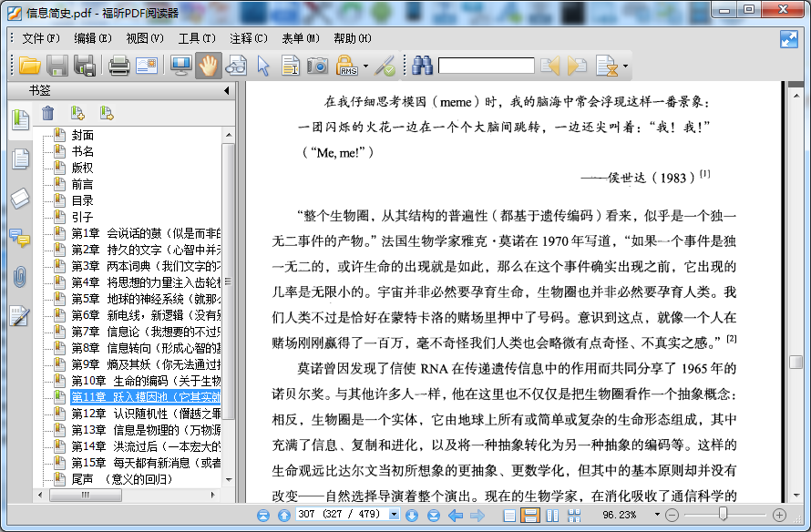Delete bookmark with trash icon
Image resolution: width=811 pixels, height=532 pixels.
[47, 113]
